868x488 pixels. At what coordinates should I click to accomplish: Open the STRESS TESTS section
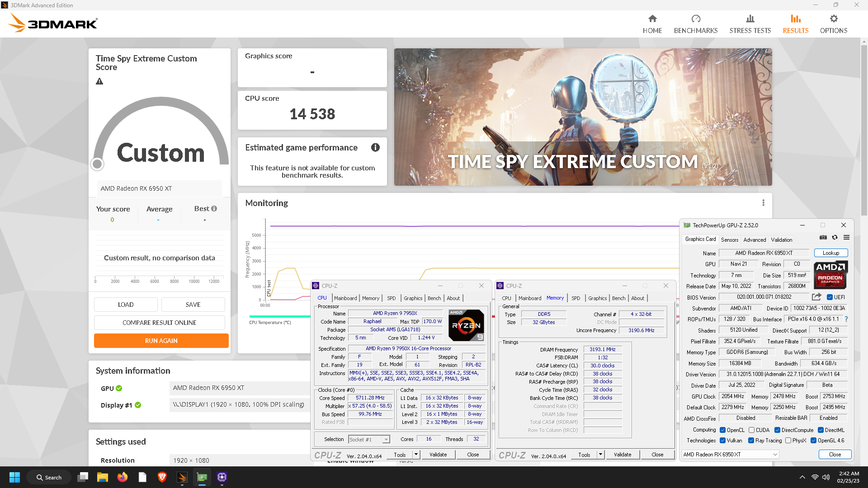pyautogui.click(x=750, y=24)
